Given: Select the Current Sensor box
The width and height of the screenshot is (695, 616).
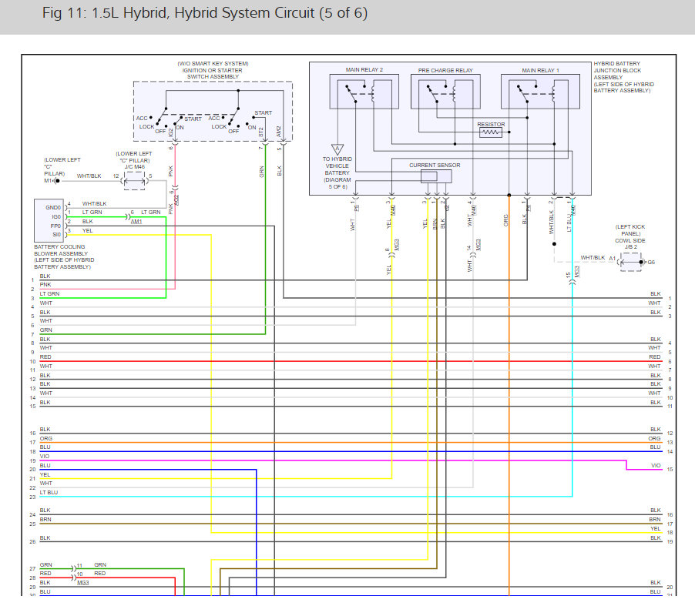Looking at the screenshot, I should 435,176.
